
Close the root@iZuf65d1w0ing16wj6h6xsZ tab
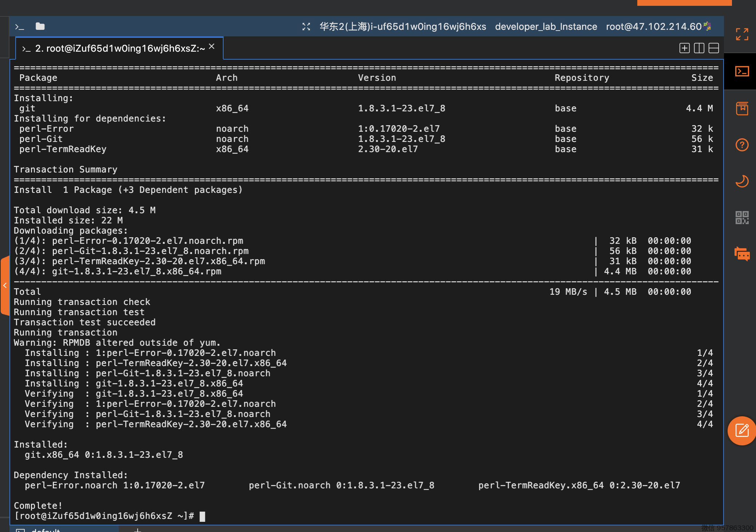click(x=212, y=47)
